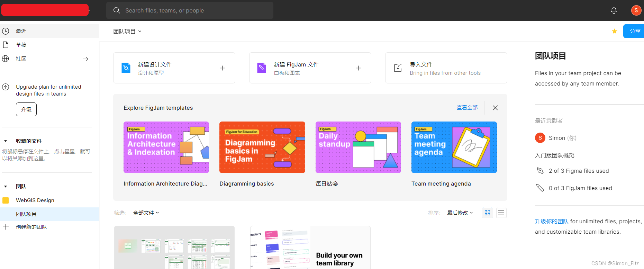Click the search magnifier icon

coord(117,10)
